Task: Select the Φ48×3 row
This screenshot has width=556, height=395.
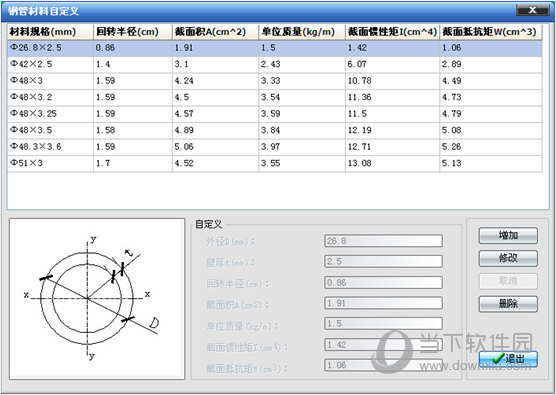Action: [275, 81]
